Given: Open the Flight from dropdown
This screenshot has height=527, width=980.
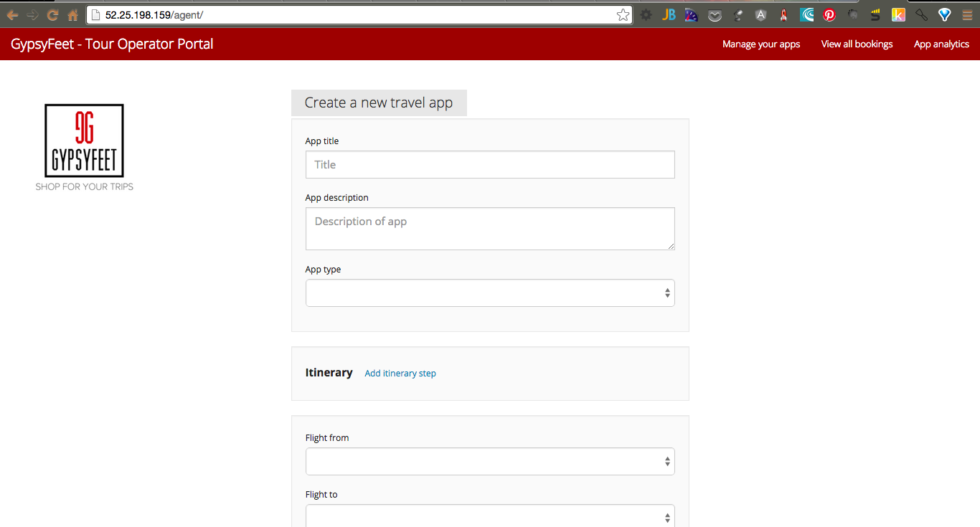Looking at the screenshot, I should click(x=490, y=461).
